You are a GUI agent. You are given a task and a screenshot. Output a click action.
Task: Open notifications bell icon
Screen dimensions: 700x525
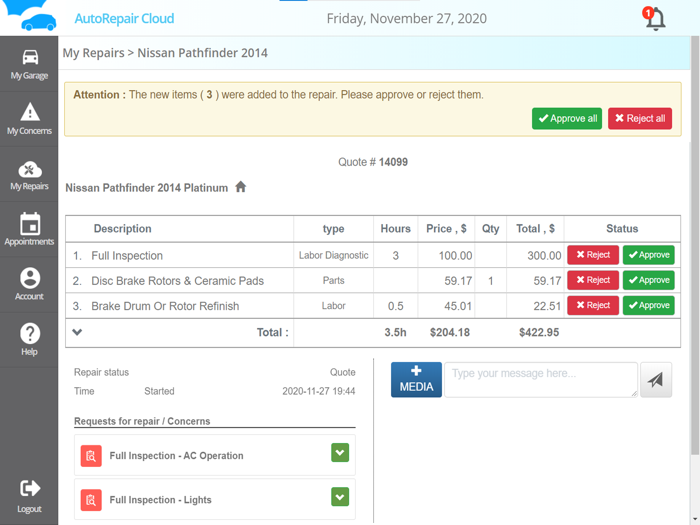click(655, 19)
